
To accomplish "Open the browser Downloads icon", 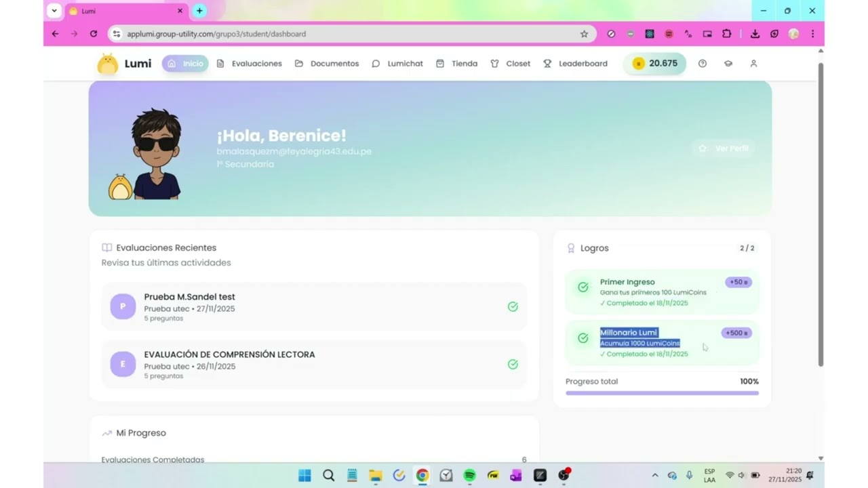I will (755, 34).
